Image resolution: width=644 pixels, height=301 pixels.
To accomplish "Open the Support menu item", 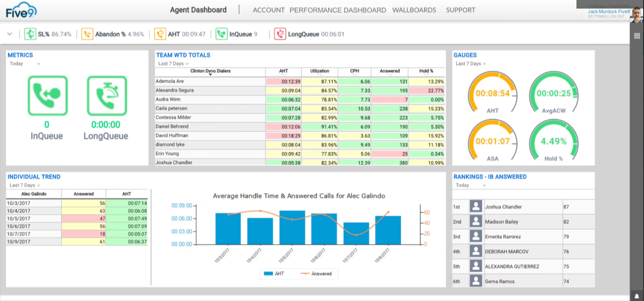I will tap(461, 10).
